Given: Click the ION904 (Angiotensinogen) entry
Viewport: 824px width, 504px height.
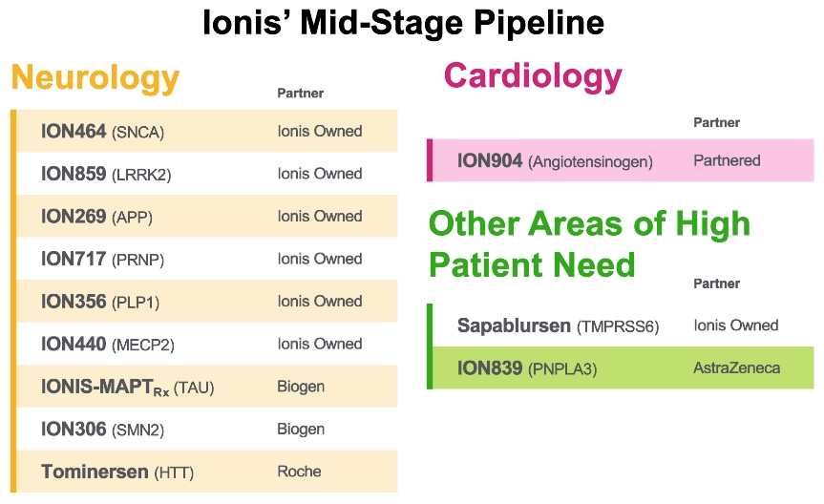Looking at the screenshot, I should click(555, 161).
